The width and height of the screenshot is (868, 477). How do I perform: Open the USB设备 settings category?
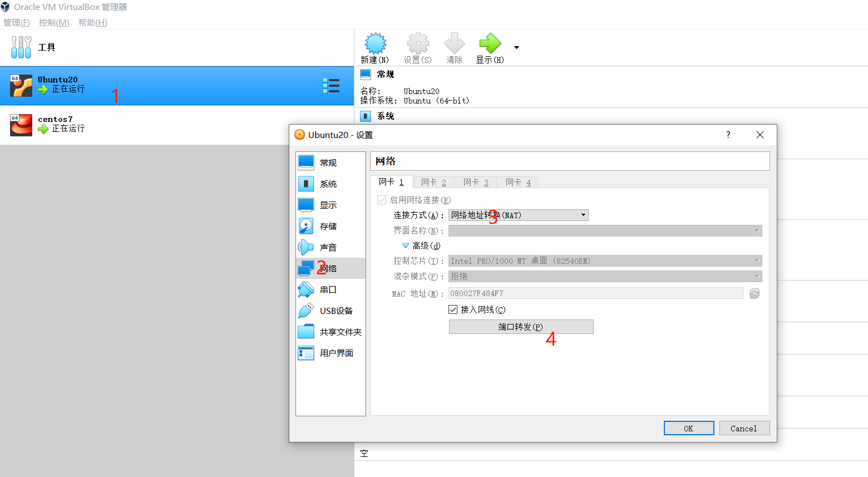click(331, 311)
